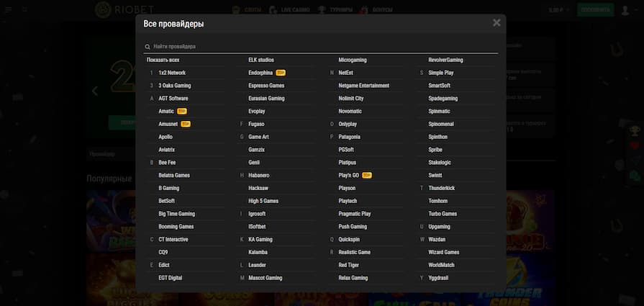This screenshot has width=644, height=306.
Task: Choose Habanero provider
Action: click(x=259, y=176)
